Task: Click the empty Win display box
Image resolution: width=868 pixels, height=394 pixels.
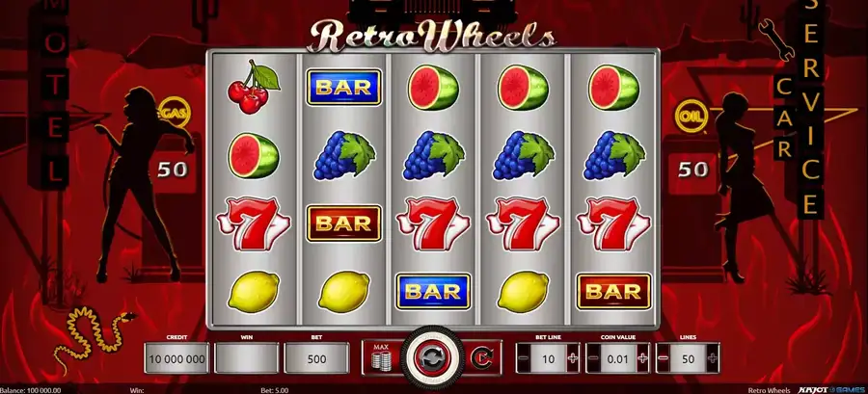Action: [246, 358]
